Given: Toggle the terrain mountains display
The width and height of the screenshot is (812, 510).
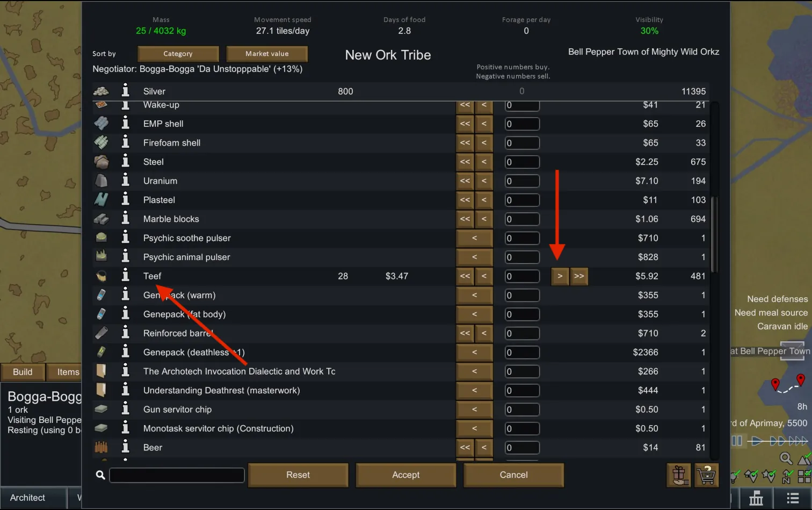Looking at the screenshot, I should 804,459.
